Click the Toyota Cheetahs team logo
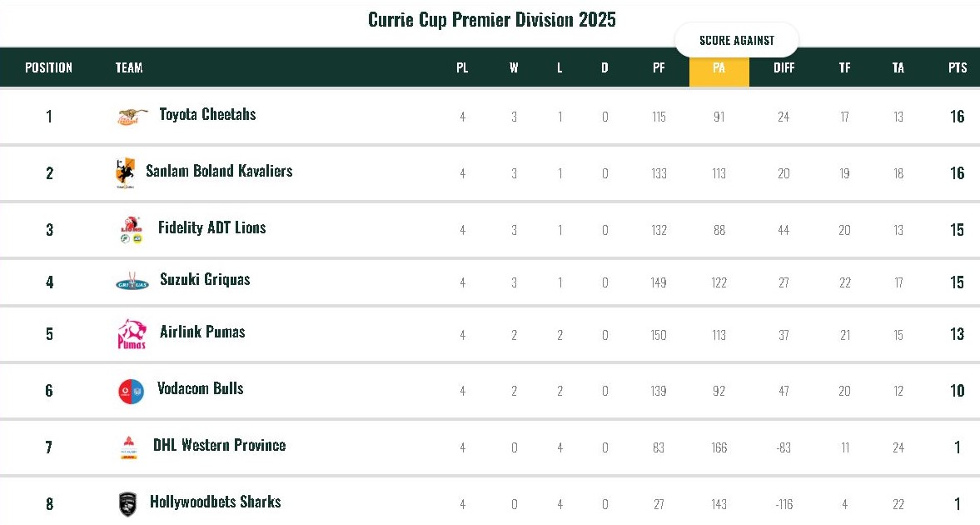The width and height of the screenshot is (980, 525). click(132, 116)
